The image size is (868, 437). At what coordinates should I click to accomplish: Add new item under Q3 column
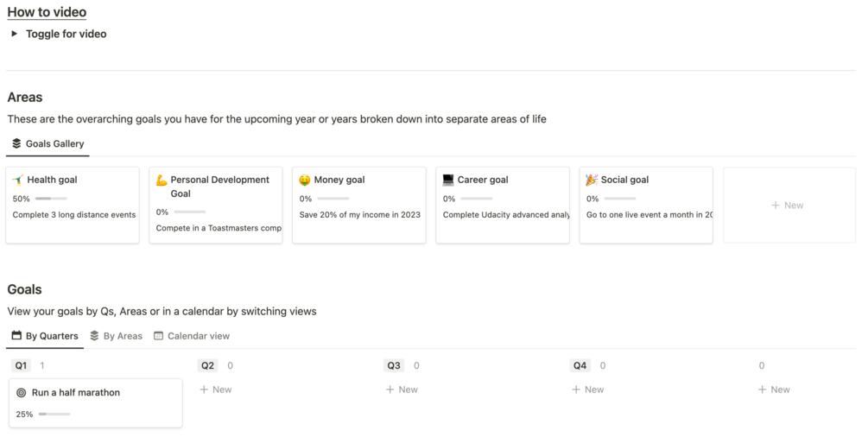point(402,389)
